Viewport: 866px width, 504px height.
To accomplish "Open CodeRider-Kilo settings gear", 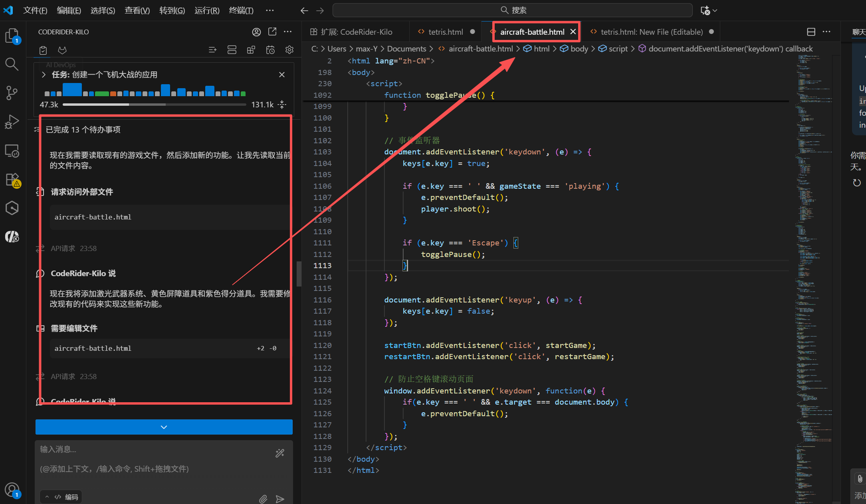I will point(289,50).
